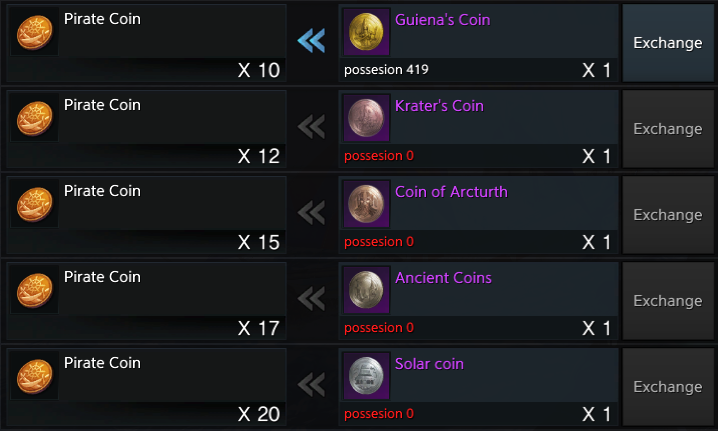
Task: Click double arrow beside Ancient Coins
Action: pos(311,299)
